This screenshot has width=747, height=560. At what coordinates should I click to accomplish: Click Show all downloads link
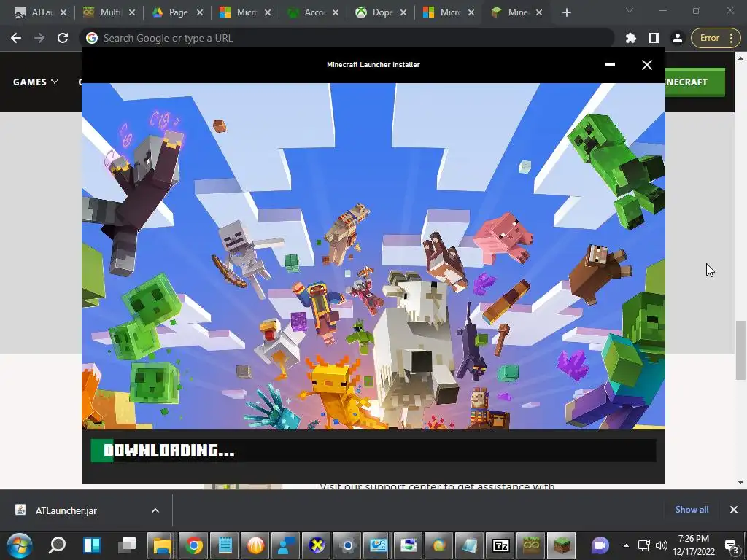click(x=692, y=510)
